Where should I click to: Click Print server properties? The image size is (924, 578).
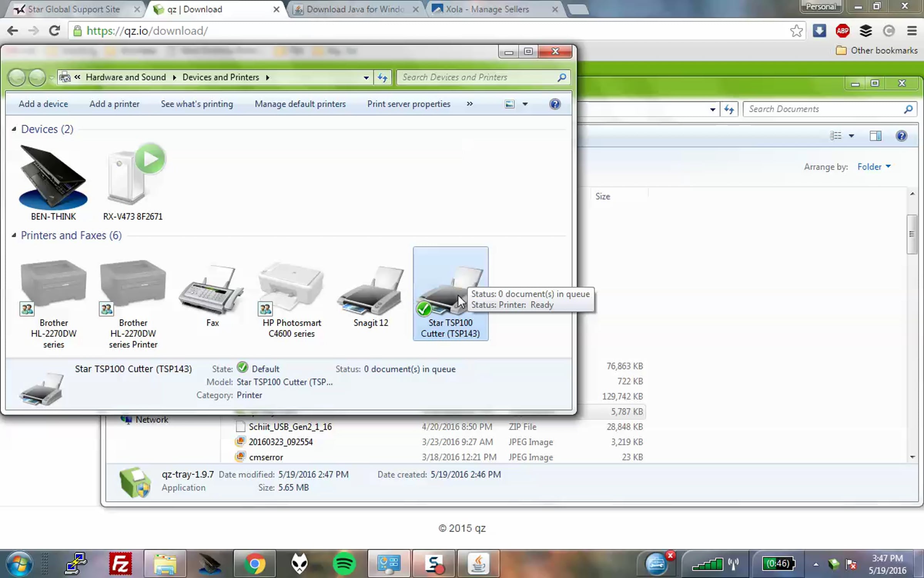409,104
